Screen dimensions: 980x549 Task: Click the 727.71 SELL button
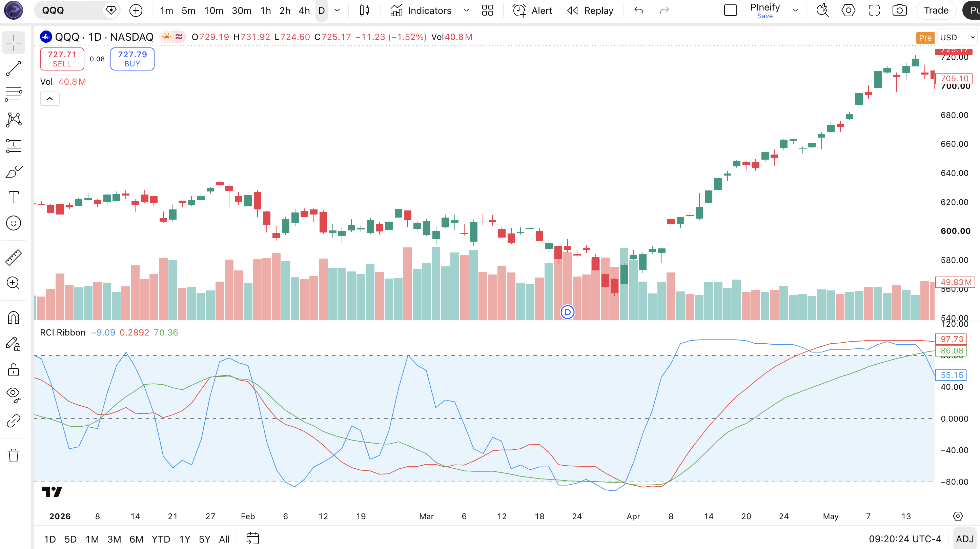click(62, 59)
